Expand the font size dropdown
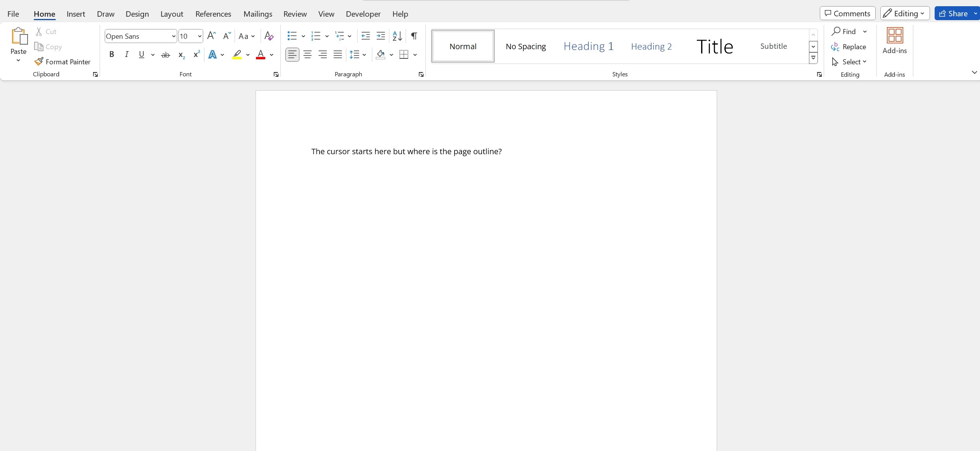The height and width of the screenshot is (451, 980). (x=200, y=36)
